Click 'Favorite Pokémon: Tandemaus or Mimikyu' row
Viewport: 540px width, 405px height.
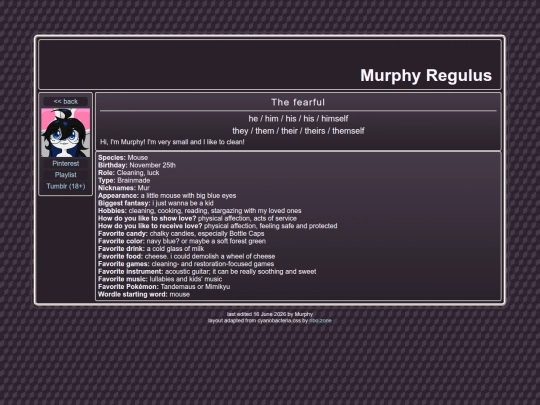(164, 287)
